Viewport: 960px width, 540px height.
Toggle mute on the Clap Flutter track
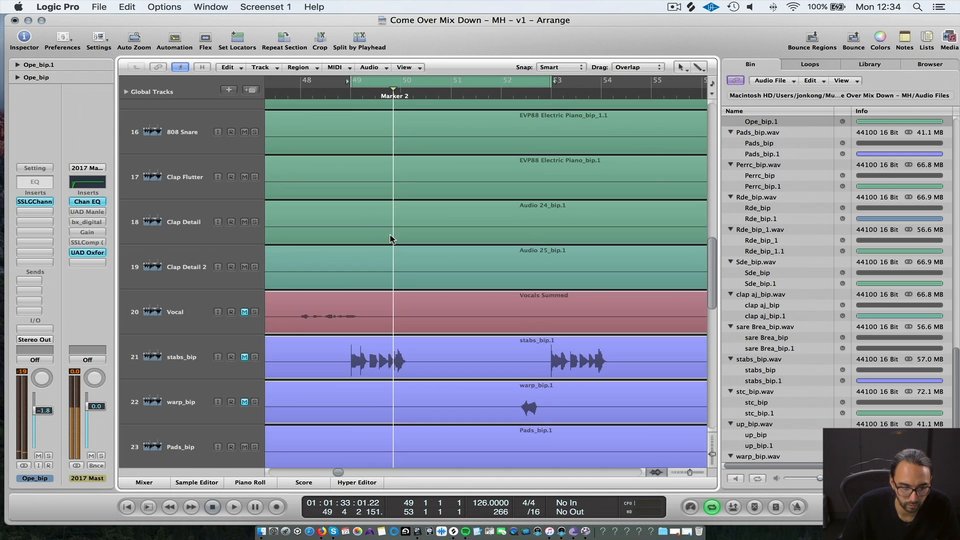point(244,177)
